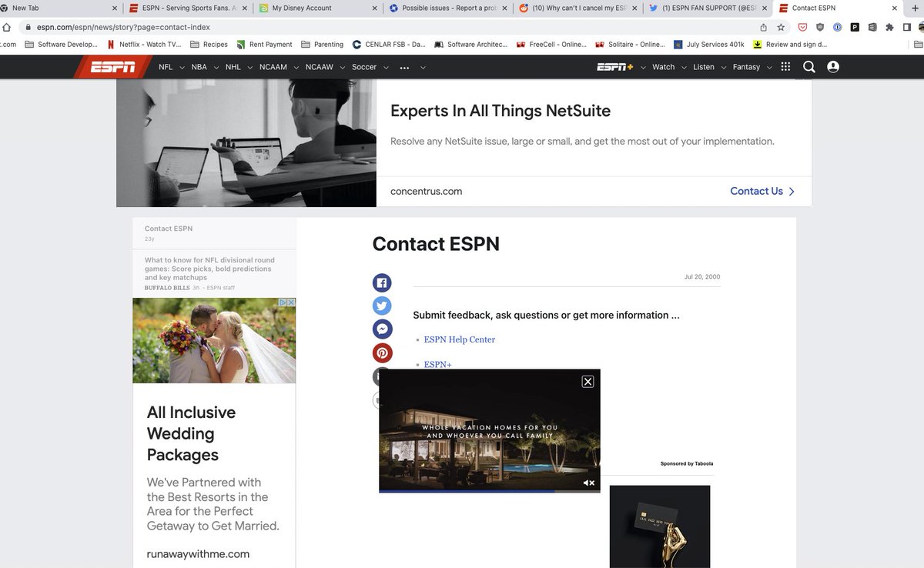Open the Rent Payment bookmark

(x=265, y=45)
